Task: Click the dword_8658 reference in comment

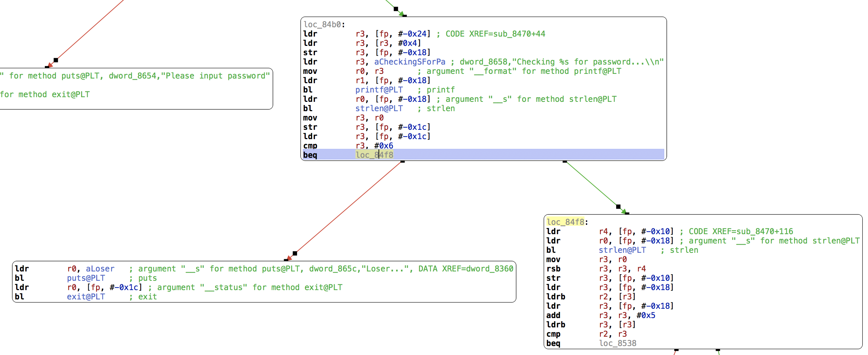Action: pos(483,62)
